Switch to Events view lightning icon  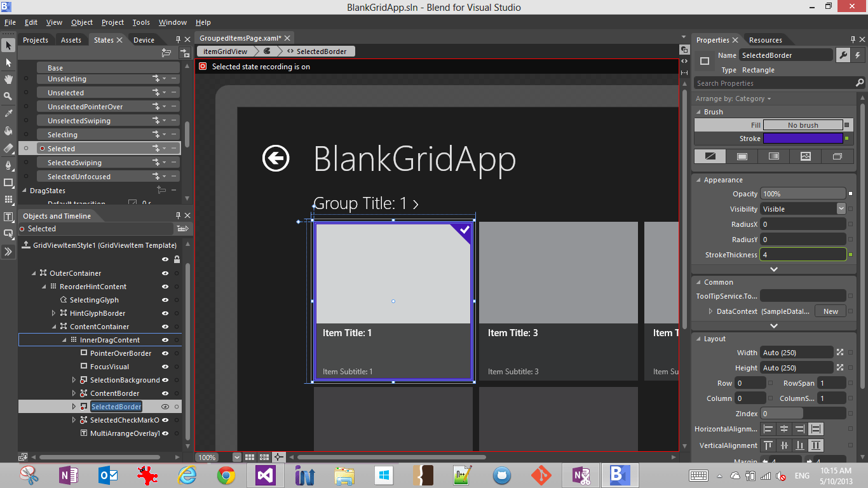point(858,55)
